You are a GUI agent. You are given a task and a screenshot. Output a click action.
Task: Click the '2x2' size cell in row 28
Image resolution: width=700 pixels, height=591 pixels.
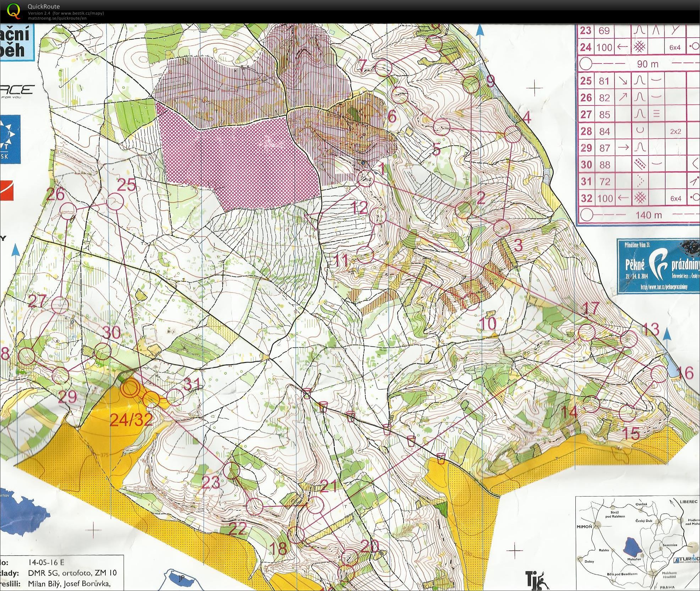click(676, 131)
